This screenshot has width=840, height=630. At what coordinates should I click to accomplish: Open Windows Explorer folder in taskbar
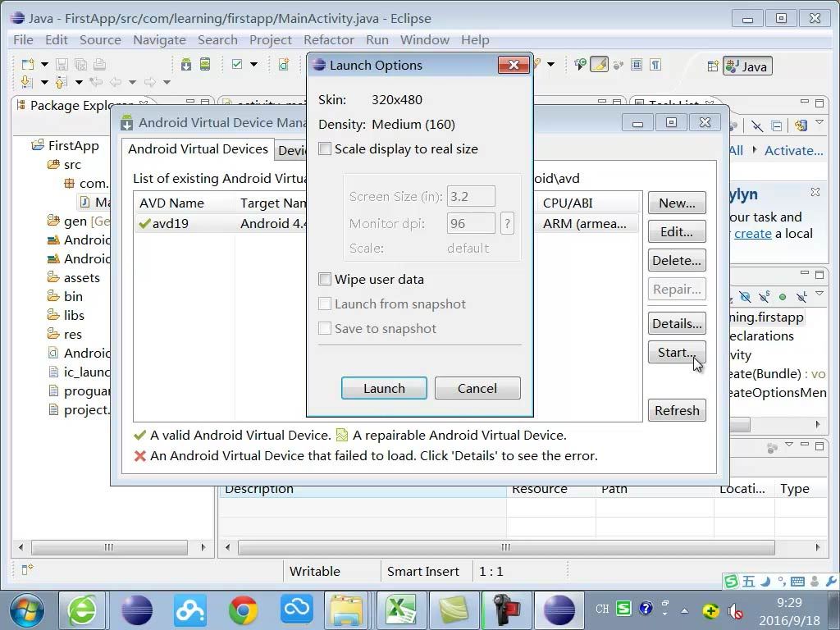click(x=347, y=610)
